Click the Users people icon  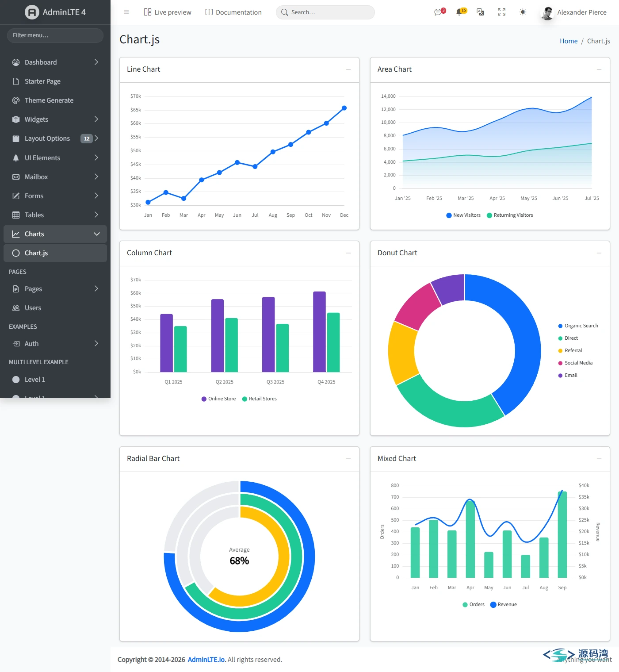(16, 308)
